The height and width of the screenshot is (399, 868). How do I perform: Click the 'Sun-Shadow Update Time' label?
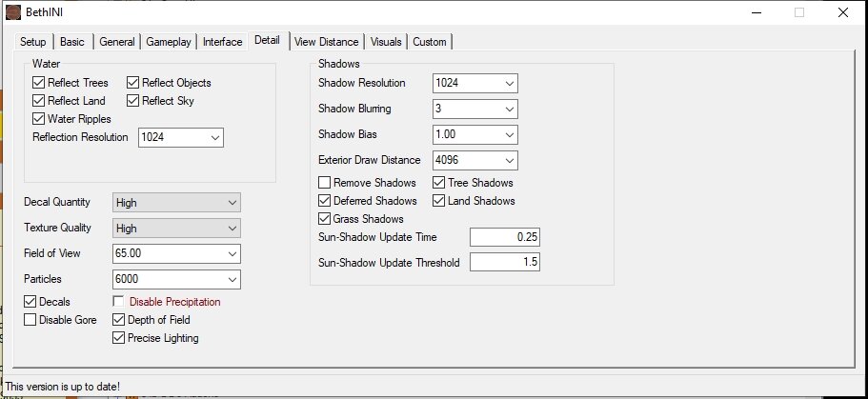point(377,237)
